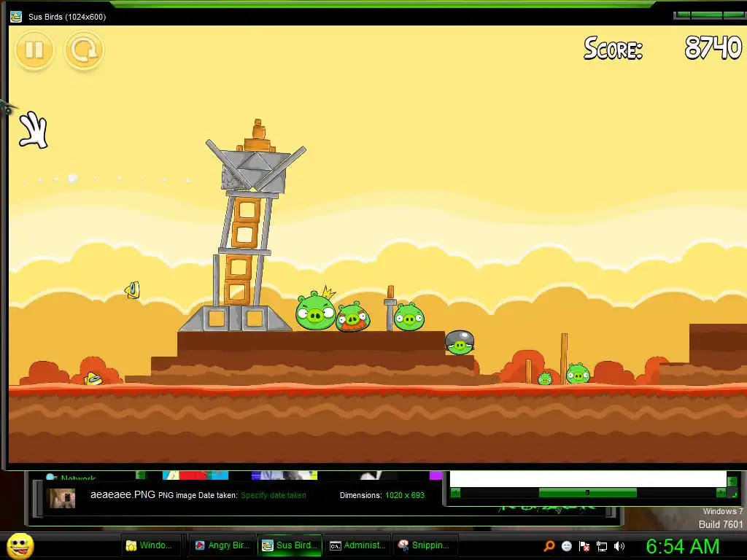The height and width of the screenshot is (560, 747).
Task: Select the Sus Bird... taskbar item
Action: 290,545
